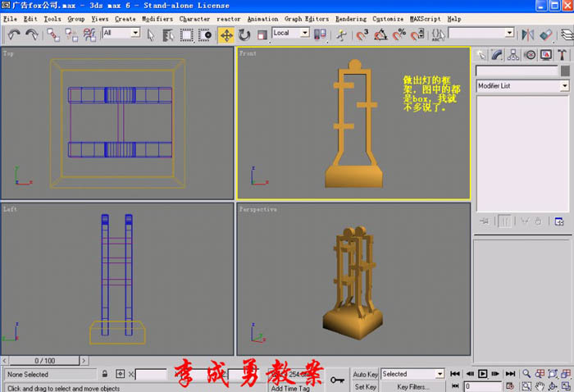Viewport: 574px width, 392px height.
Task: Open the named selection sets dropdown
Action: 509,33
